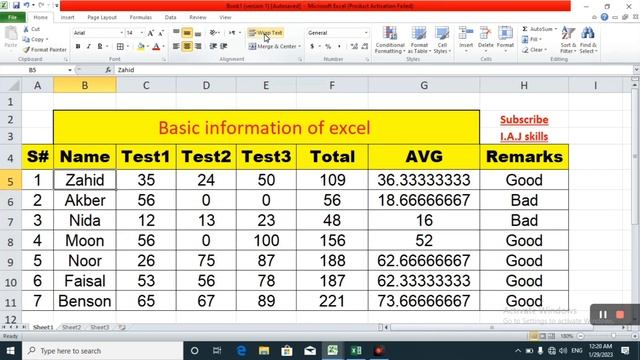Click the Save icon in quick access toolbar

tap(16, 5)
